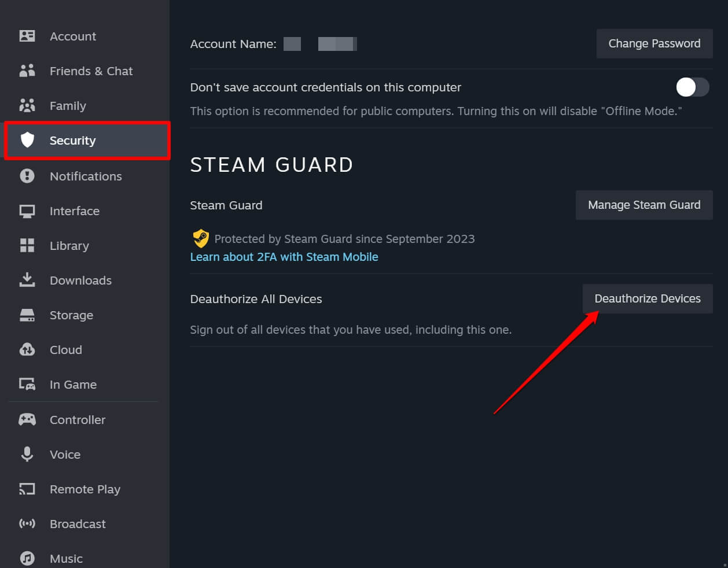Viewport: 728px width, 568px height.
Task: Select the Broadcast signal icon
Action: (x=27, y=523)
